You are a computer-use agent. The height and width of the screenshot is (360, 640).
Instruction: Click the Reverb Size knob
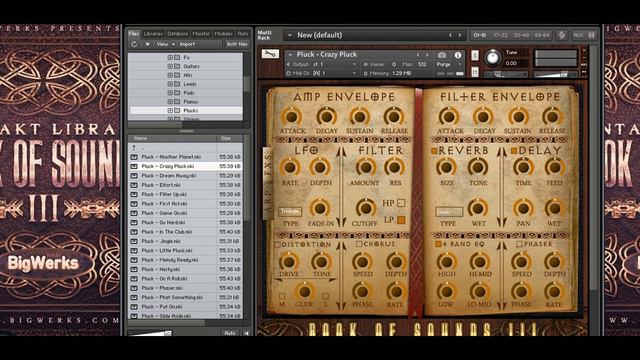(446, 167)
